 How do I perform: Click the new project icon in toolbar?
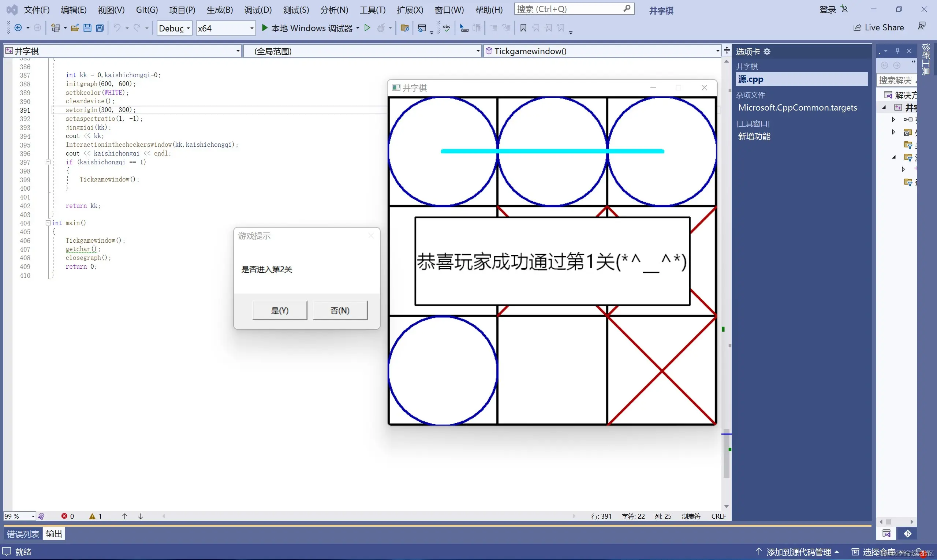pyautogui.click(x=56, y=28)
